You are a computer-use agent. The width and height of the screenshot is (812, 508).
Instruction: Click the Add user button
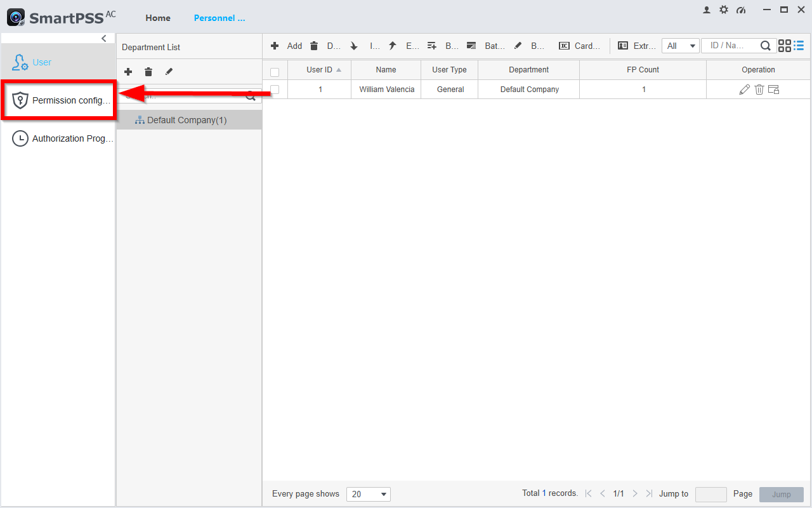(287, 46)
